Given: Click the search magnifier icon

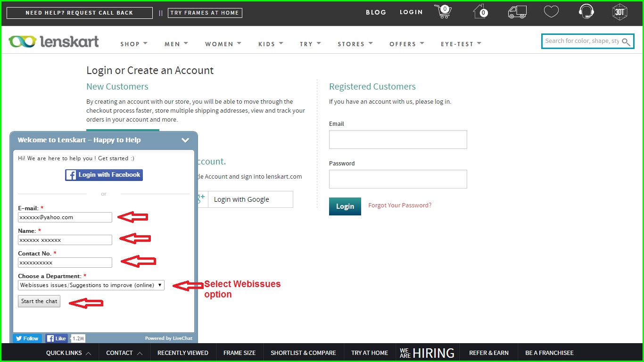Looking at the screenshot, I should tap(626, 41).
